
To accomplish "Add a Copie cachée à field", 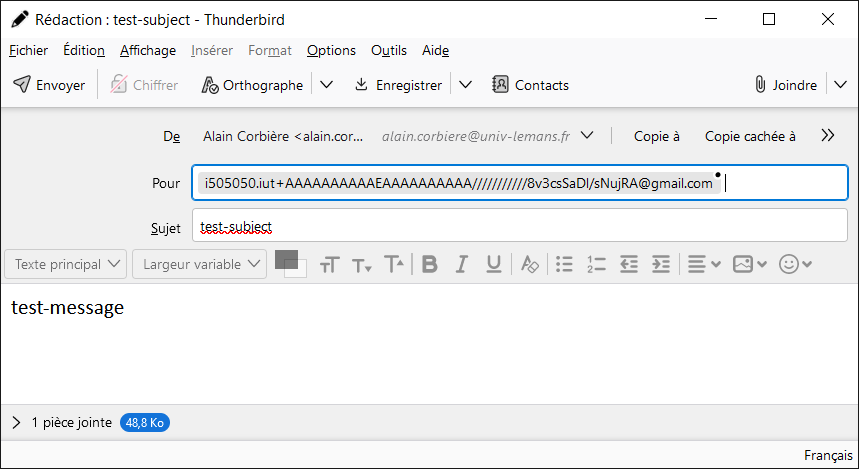I will point(750,136).
